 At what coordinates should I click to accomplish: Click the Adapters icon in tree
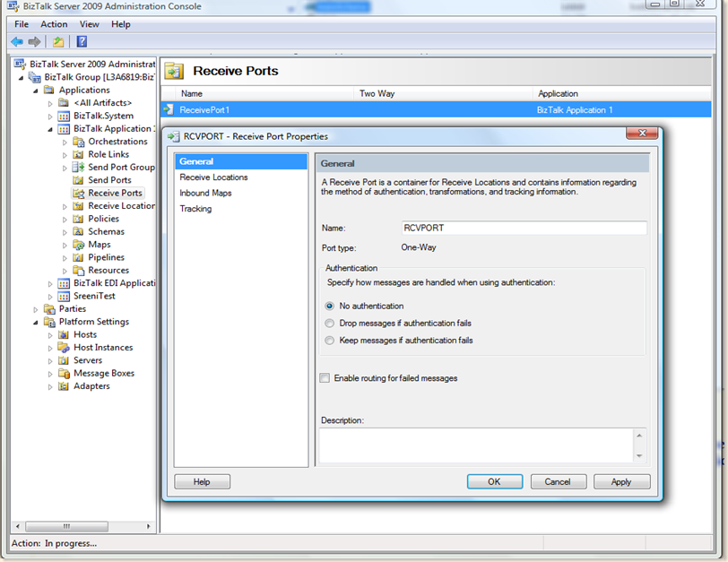point(64,386)
